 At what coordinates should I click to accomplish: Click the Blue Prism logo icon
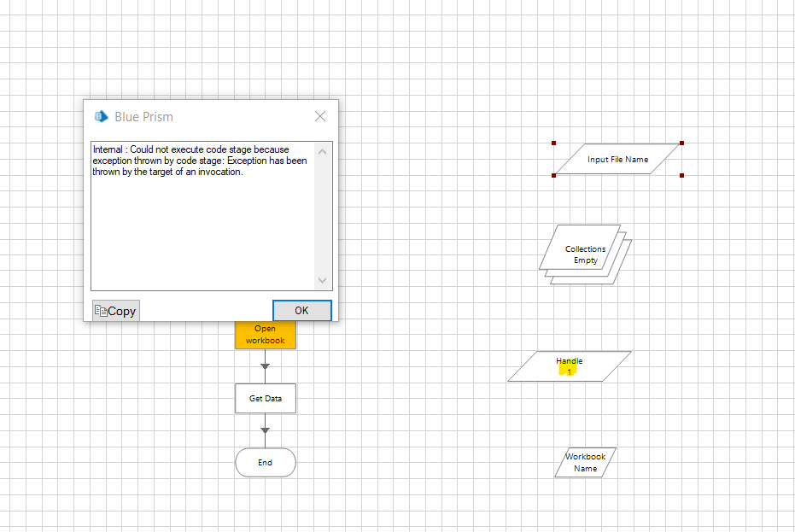point(101,117)
